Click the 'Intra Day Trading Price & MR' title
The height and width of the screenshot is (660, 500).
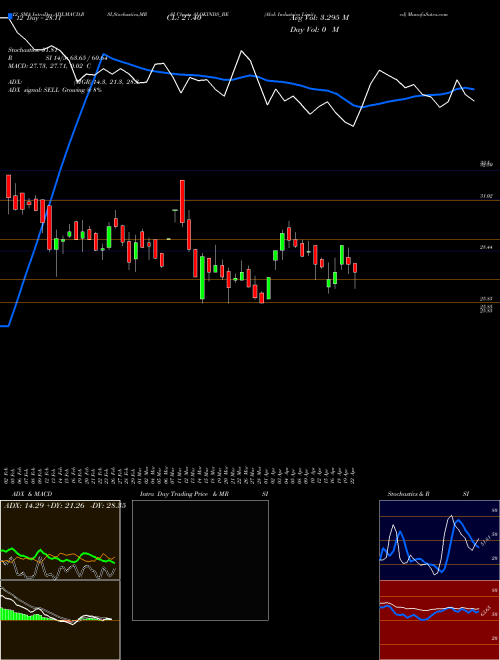(184, 494)
